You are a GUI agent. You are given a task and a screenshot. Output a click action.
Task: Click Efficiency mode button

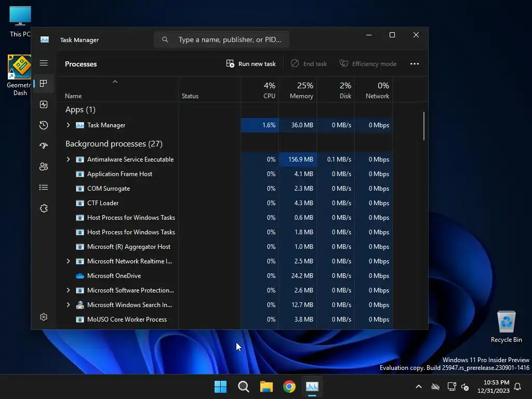coord(368,64)
